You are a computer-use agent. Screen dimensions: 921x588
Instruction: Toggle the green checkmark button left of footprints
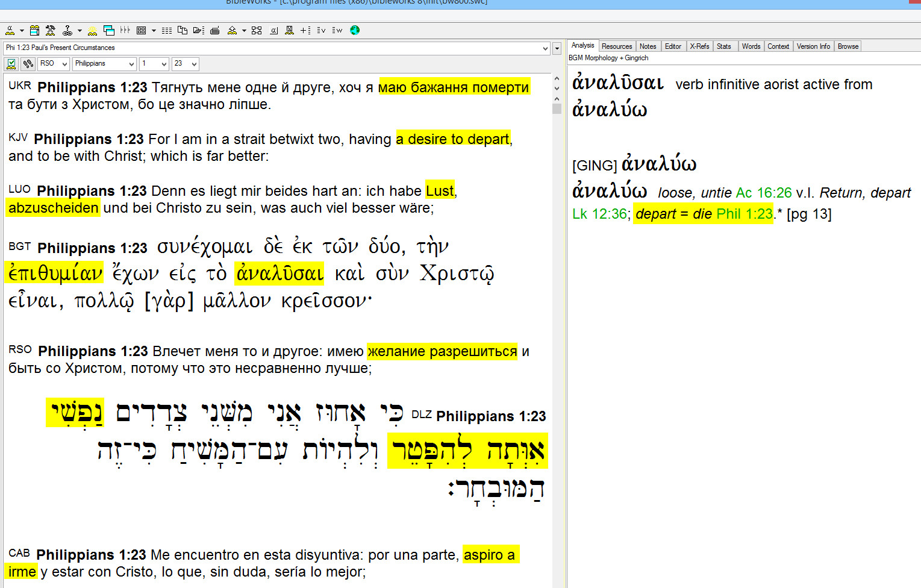pos(11,64)
